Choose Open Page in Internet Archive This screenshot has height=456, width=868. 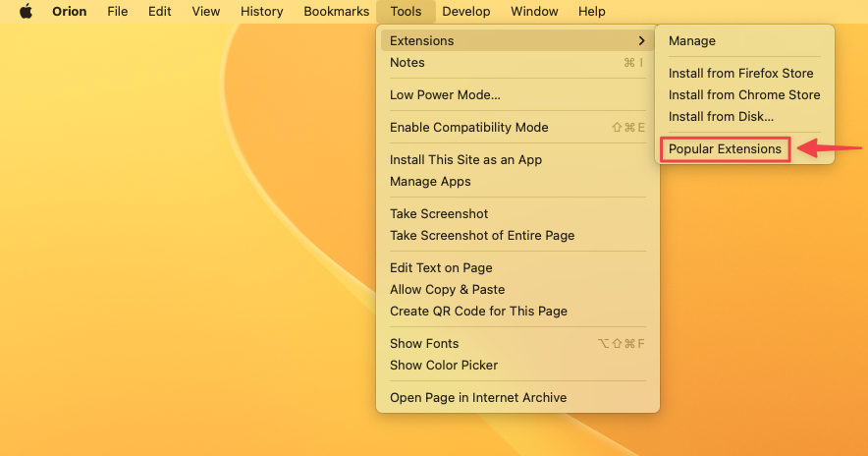pyautogui.click(x=517, y=397)
